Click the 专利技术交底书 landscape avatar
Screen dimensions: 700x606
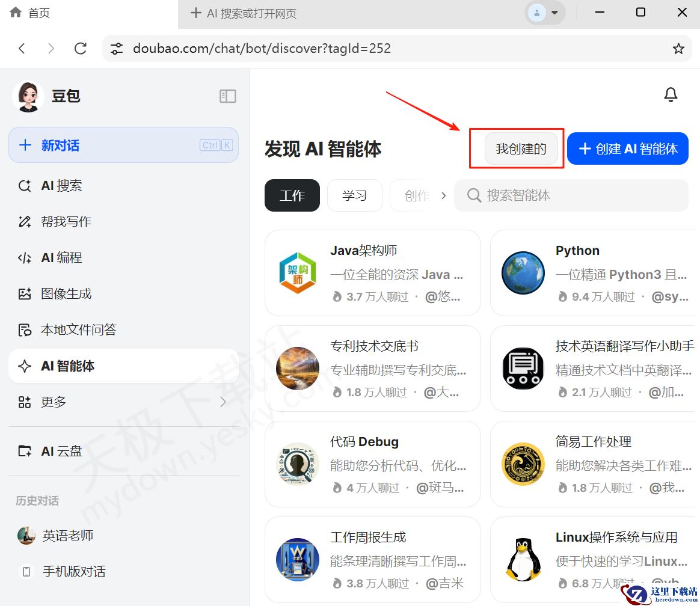pyautogui.click(x=298, y=368)
